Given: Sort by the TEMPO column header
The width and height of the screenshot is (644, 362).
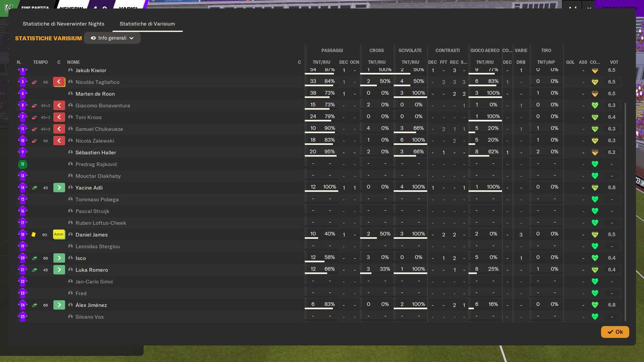Looking at the screenshot, I should point(40,62).
